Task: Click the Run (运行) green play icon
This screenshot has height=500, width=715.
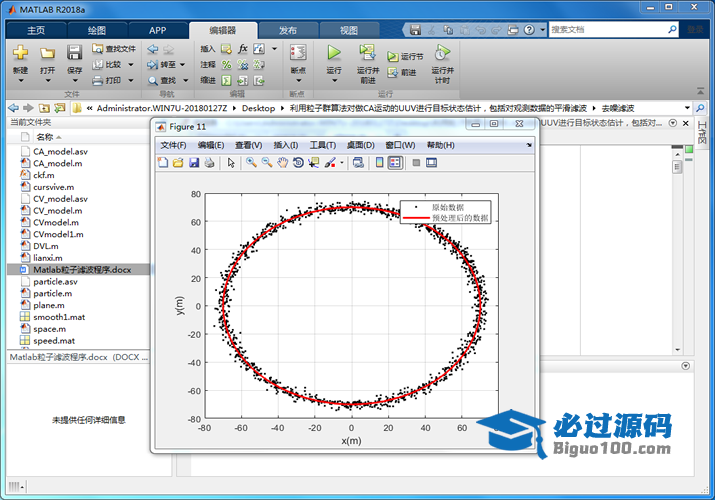Action: click(334, 52)
